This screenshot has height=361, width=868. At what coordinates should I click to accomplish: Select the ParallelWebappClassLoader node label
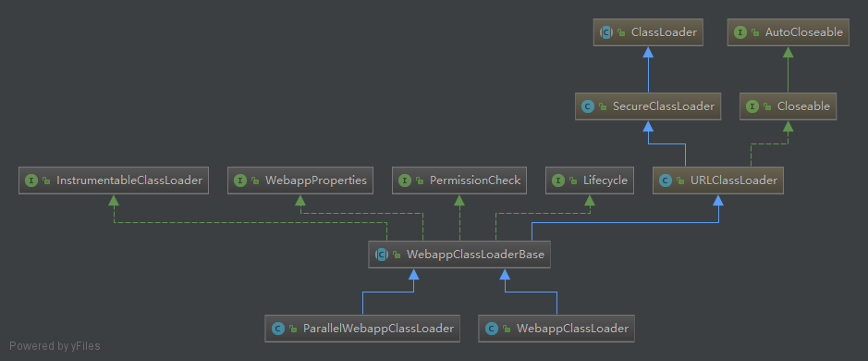378,329
